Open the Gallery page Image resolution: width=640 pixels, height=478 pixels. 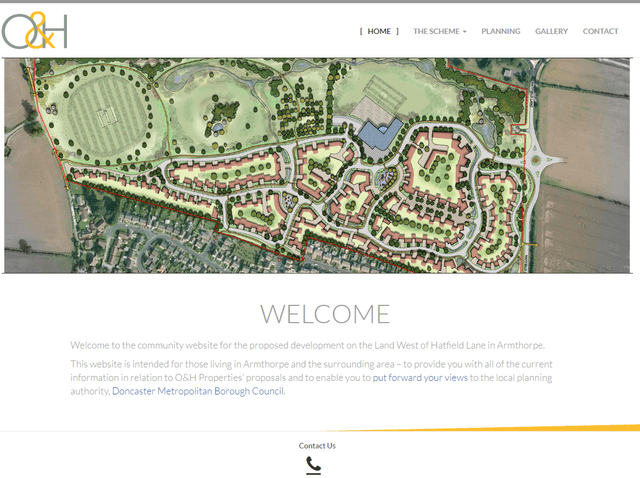point(551,31)
